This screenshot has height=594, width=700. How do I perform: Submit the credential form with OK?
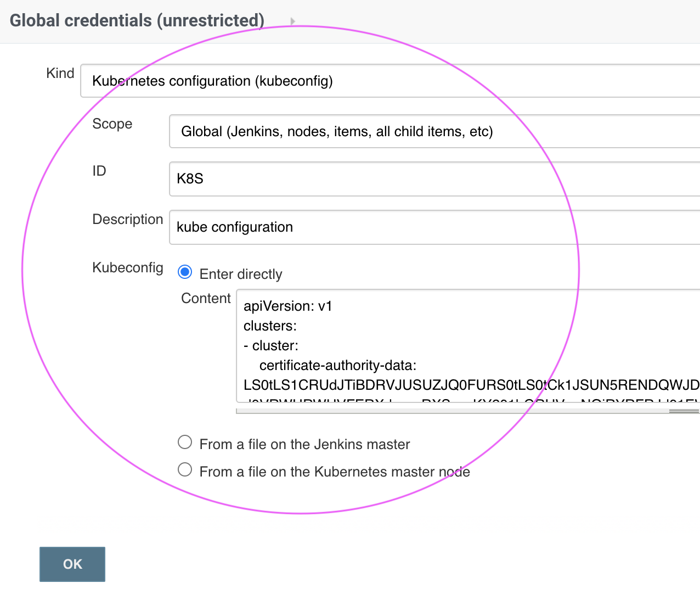(x=72, y=564)
